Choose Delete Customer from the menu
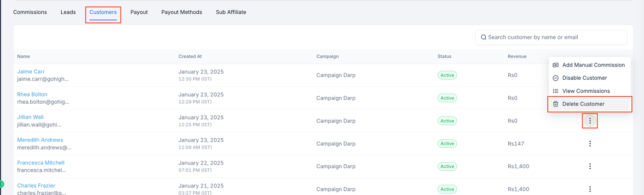 [x=583, y=104]
